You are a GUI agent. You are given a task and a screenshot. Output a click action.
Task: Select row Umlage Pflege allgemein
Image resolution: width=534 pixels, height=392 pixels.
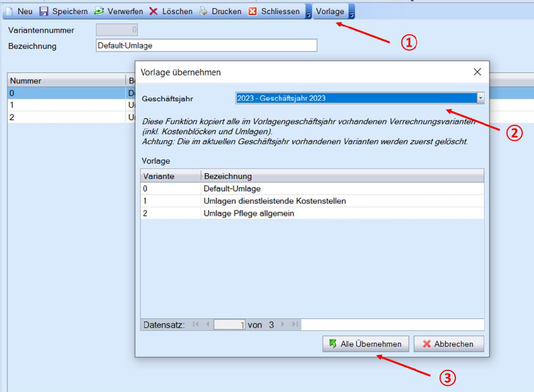click(312, 213)
